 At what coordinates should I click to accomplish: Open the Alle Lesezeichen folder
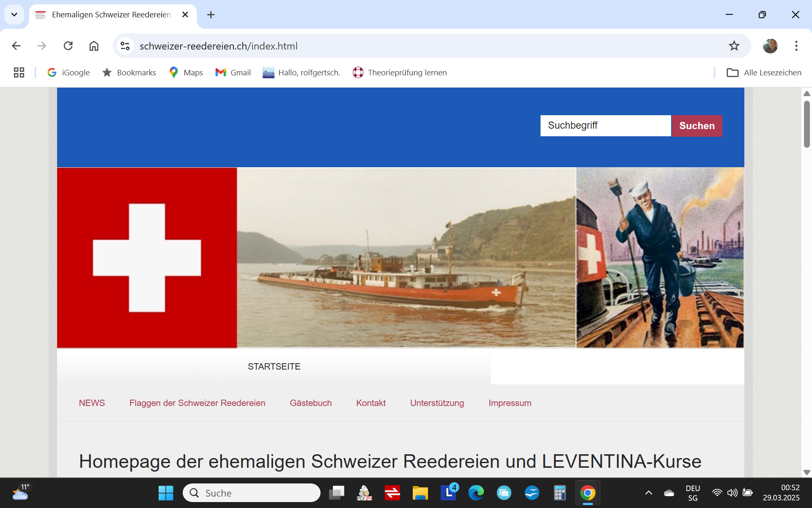coord(764,72)
